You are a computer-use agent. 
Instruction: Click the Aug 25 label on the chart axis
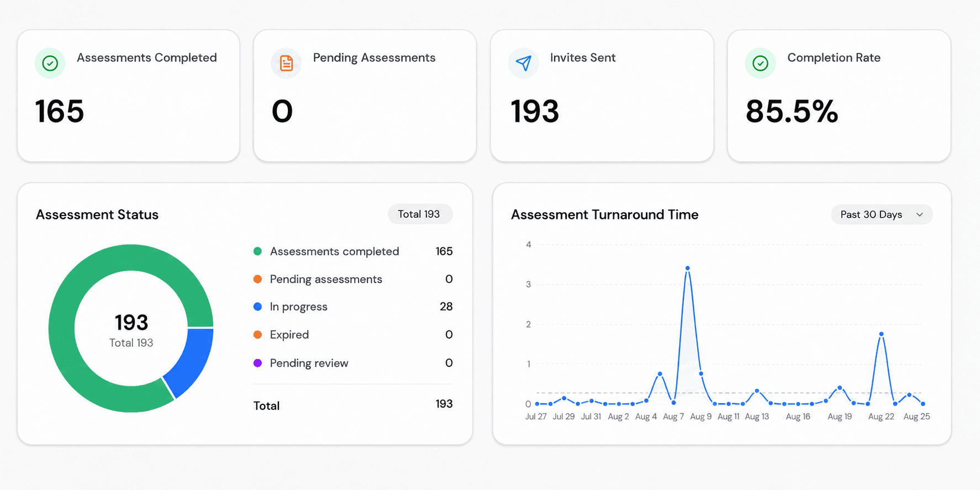pos(916,417)
